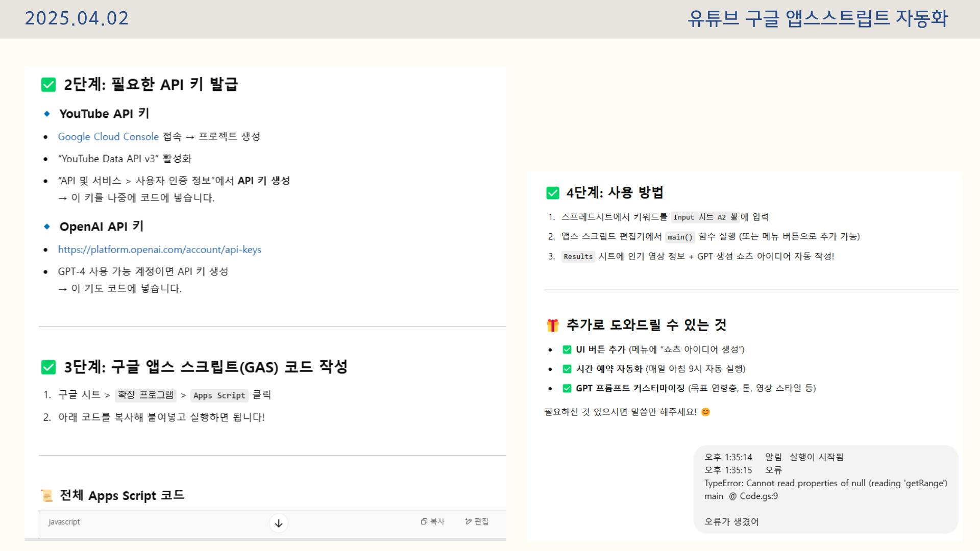Collapse the code block with the down arrow button
This screenshot has height=551, width=980.
coord(278,522)
